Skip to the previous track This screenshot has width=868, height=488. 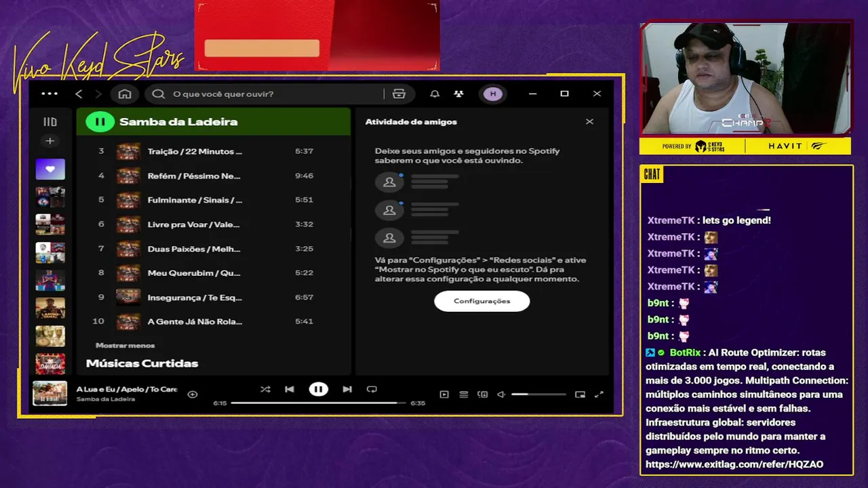pos(290,390)
